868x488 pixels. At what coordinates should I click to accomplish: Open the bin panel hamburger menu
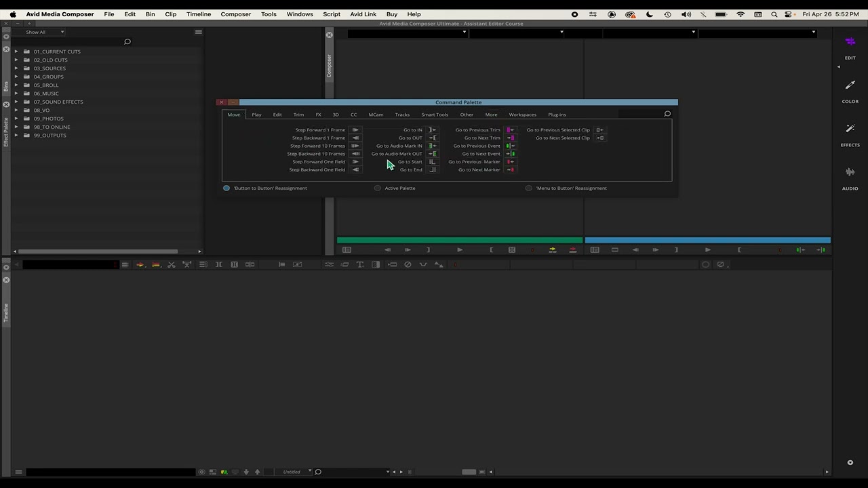coord(198,32)
